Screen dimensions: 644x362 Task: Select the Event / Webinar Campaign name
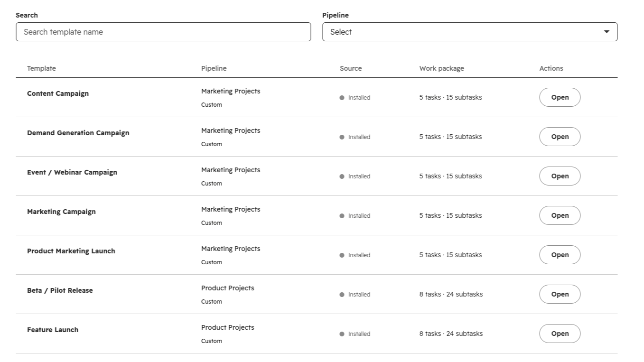pos(72,172)
